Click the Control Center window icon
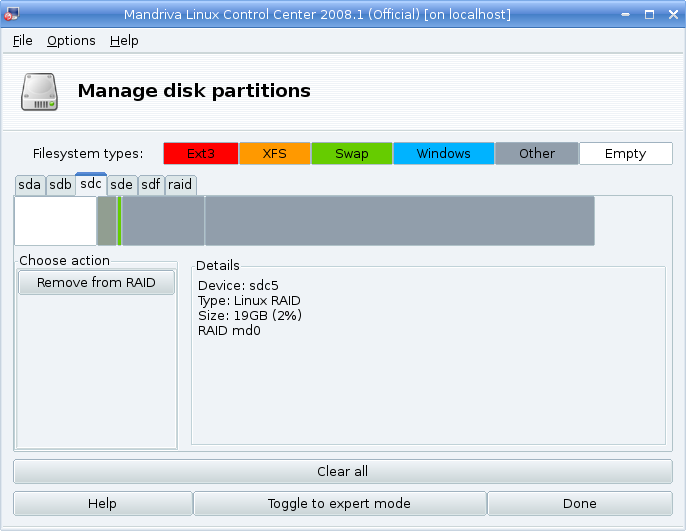 [11, 14]
